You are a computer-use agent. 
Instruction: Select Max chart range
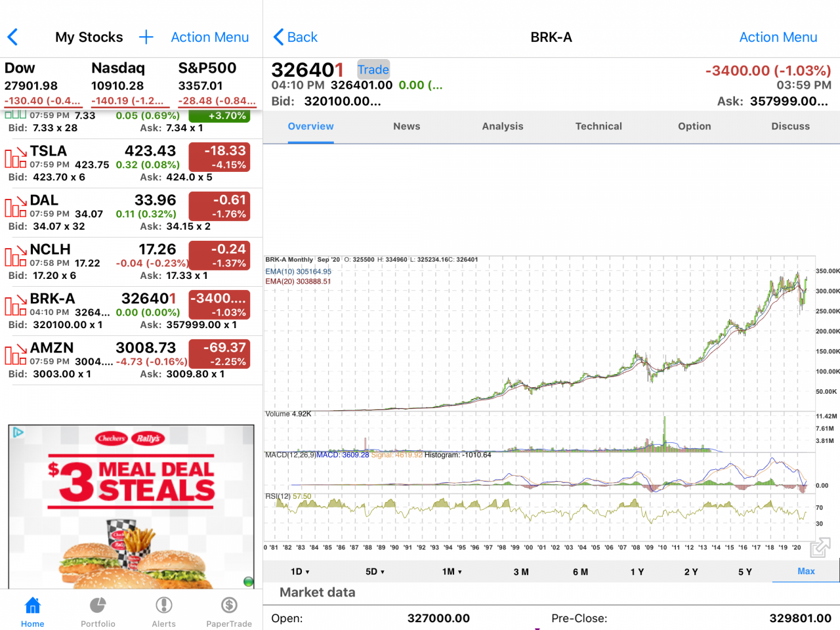806,571
